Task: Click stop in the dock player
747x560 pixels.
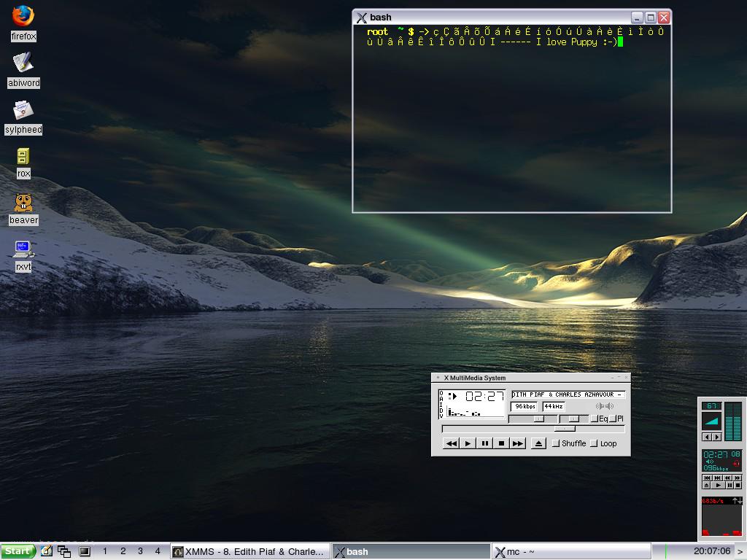Action: tap(738, 485)
